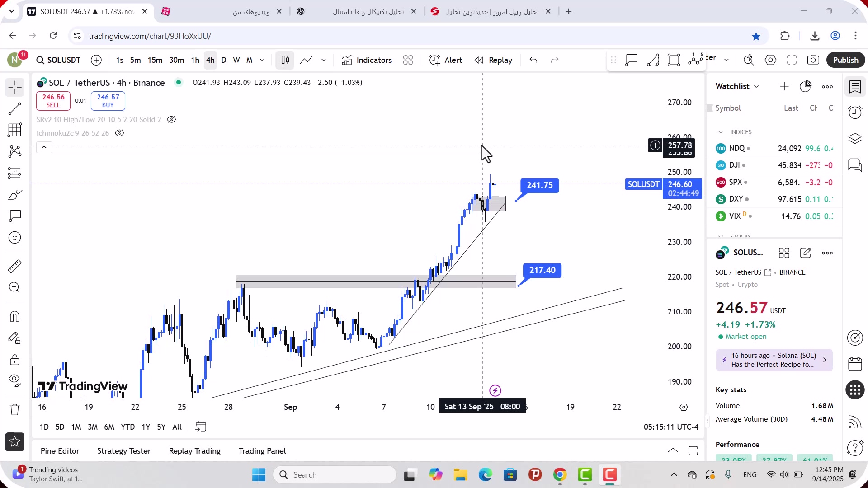This screenshot has height=488, width=868.
Task: Take chart snapshot camera icon
Action: click(813, 60)
